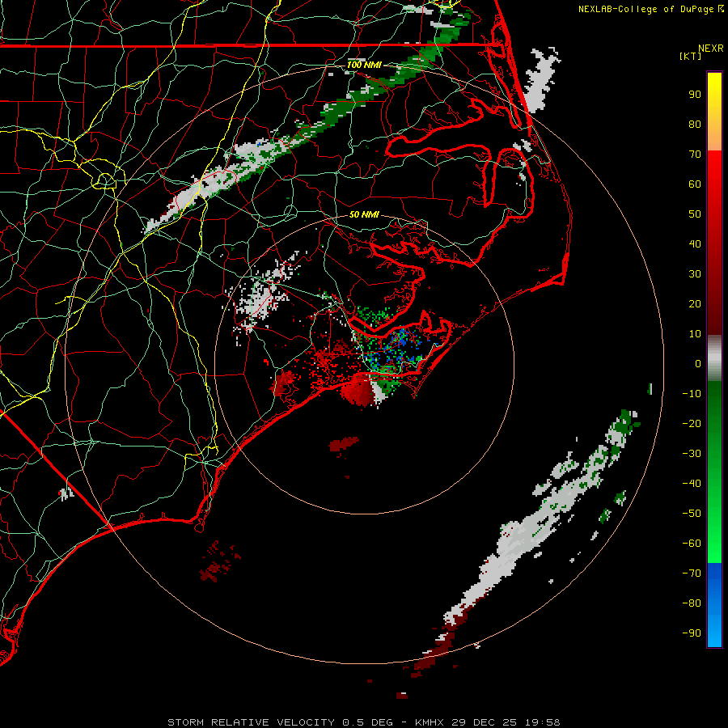Click the -30 value on velocity scale
728x728 pixels.
pyautogui.click(x=692, y=454)
